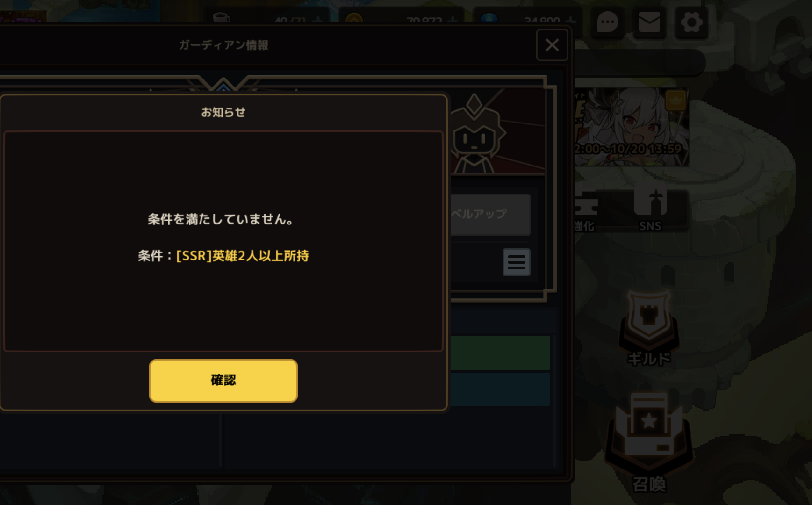
Task: Open the ギルド shield icon
Action: click(x=649, y=328)
